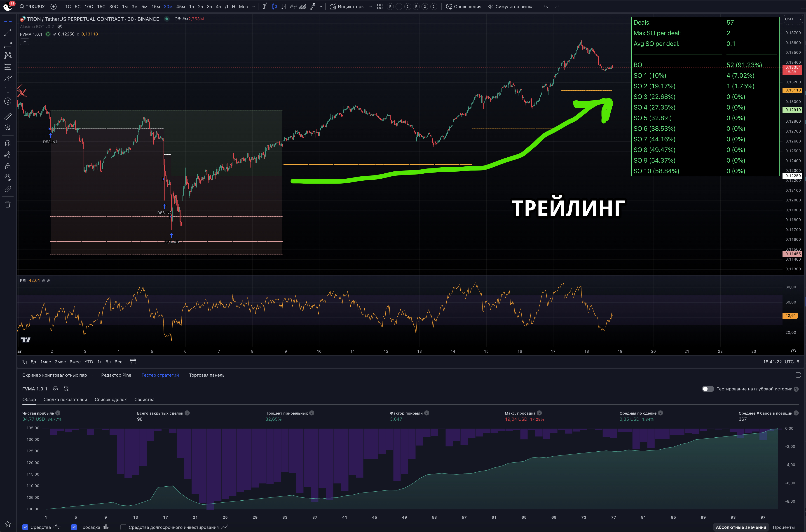Open Оповещения alerts button

[x=463, y=7]
